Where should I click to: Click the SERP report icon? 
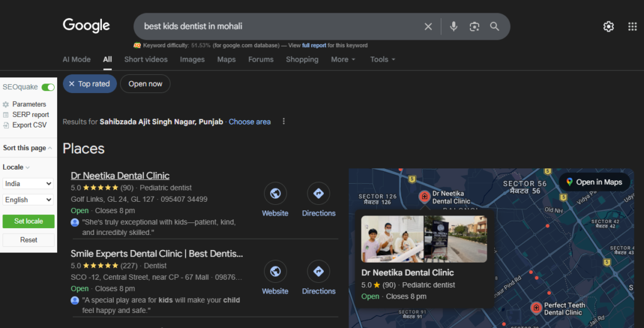[6, 114]
